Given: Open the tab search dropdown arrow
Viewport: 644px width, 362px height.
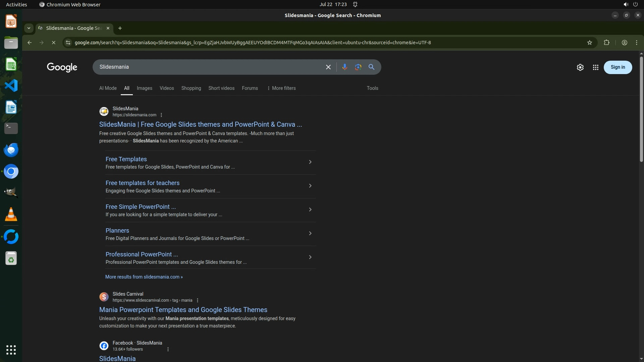Looking at the screenshot, I should point(29,28).
